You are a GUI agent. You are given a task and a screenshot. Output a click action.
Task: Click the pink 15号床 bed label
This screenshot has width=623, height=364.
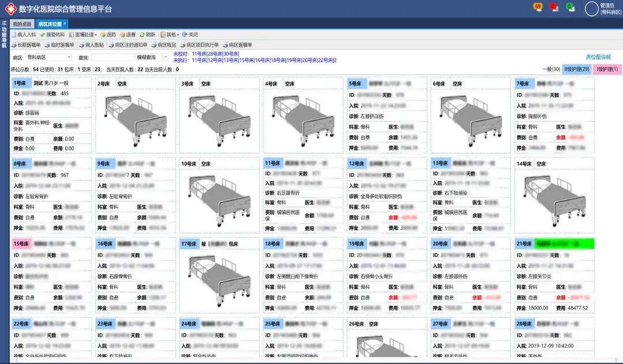pyautogui.click(x=21, y=243)
